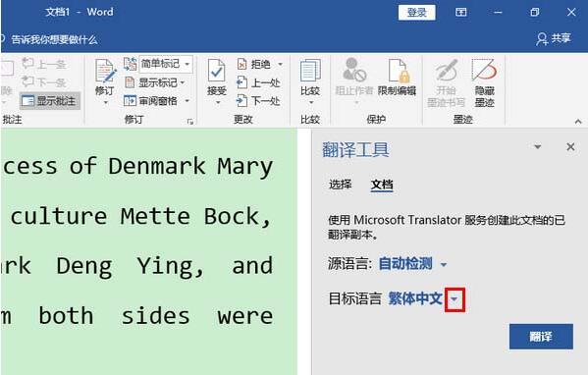The image size is (588, 375).
Task: Click the word "culture" in the document
Action: (x=59, y=216)
